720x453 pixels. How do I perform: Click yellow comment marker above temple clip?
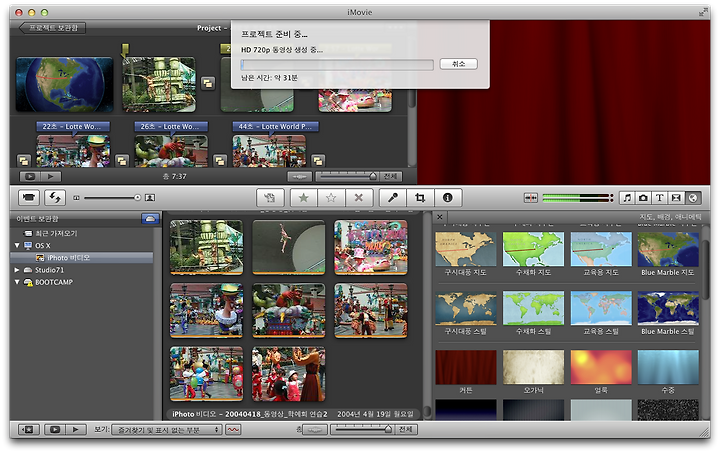125,50
